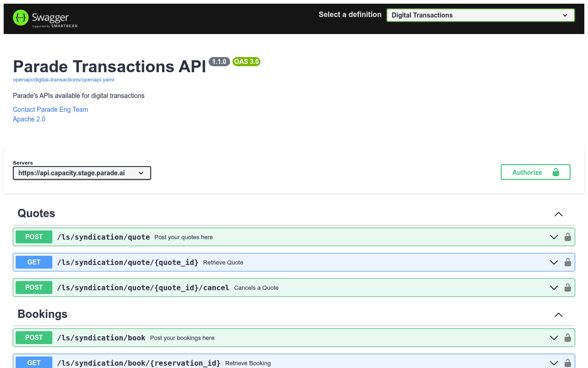Click lock icon on quote cancel row

pyautogui.click(x=568, y=287)
